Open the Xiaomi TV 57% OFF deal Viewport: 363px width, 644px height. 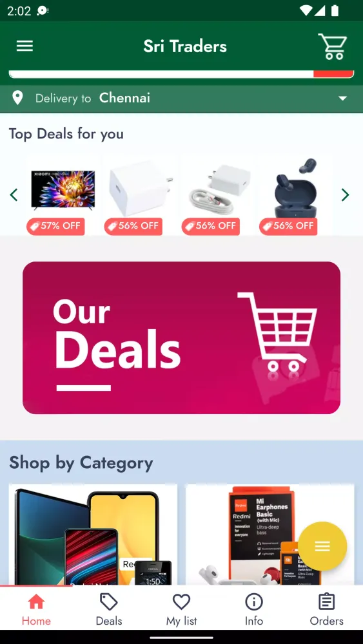click(x=63, y=195)
